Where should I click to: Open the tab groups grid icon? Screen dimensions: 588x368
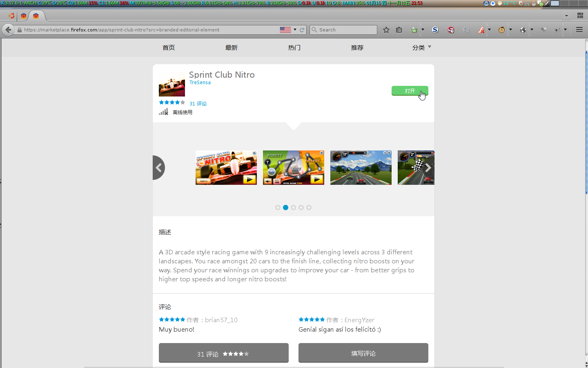[x=580, y=16]
